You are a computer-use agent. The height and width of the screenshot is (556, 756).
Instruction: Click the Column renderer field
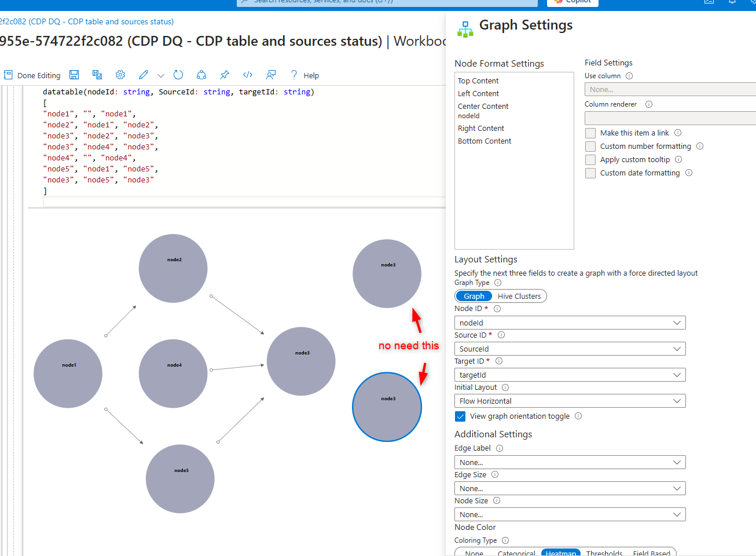[x=670, y=118]
